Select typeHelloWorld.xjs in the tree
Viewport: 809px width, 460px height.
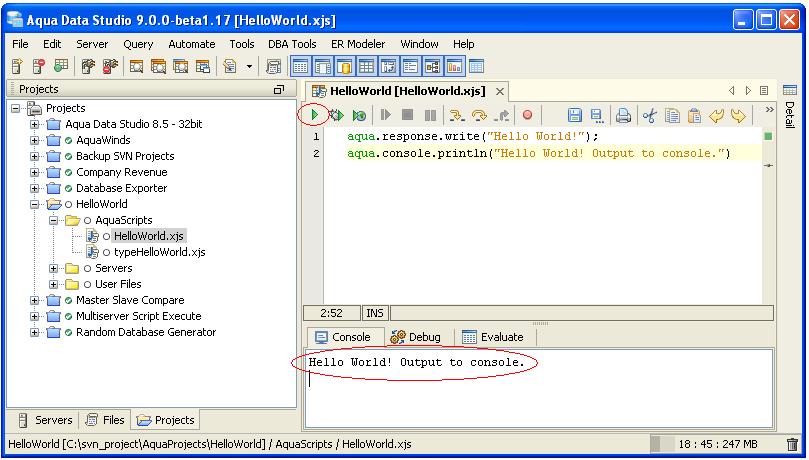tap(159, 252)
